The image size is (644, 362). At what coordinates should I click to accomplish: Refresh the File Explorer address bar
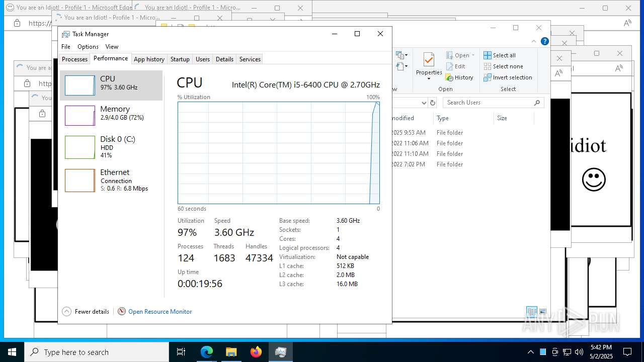pos(432,103)
